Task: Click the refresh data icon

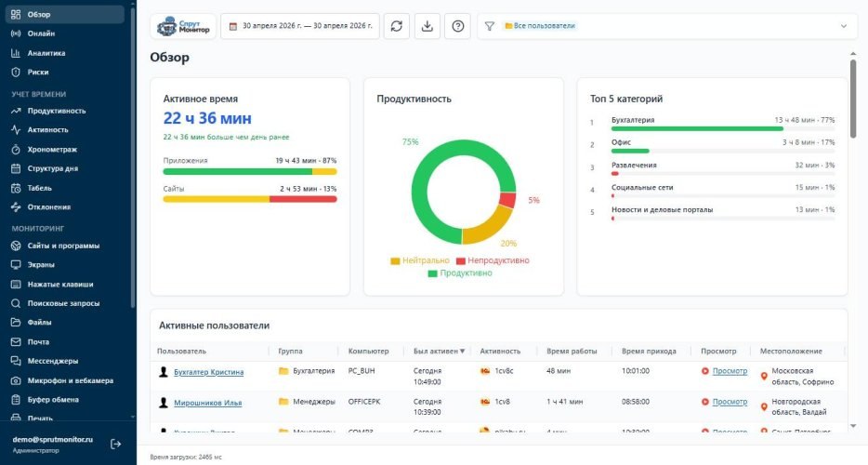Action: click(396, 26)
